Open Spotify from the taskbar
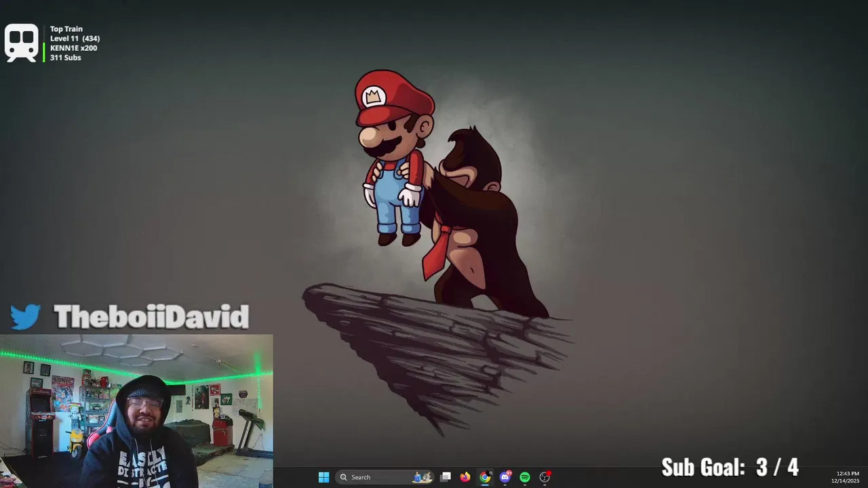 click(x=525, y=477)
